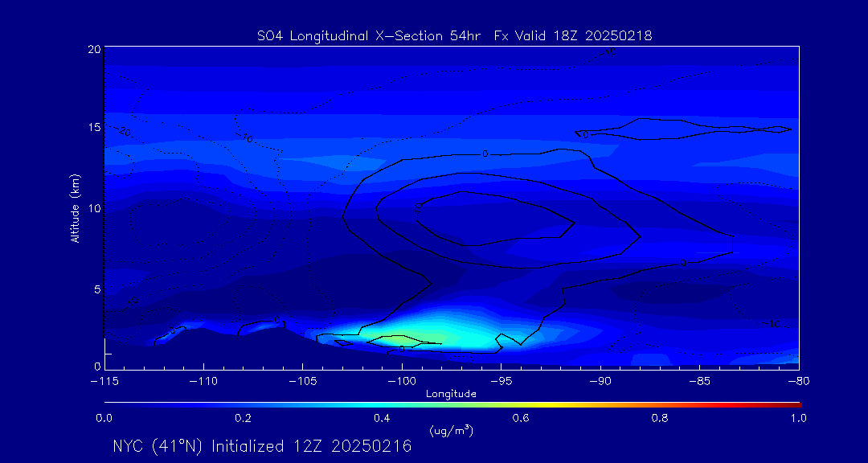Click longitude tick label '-90'
Image resolution: width=868 pixels, height=463 pixels.
tap(600, 381)
